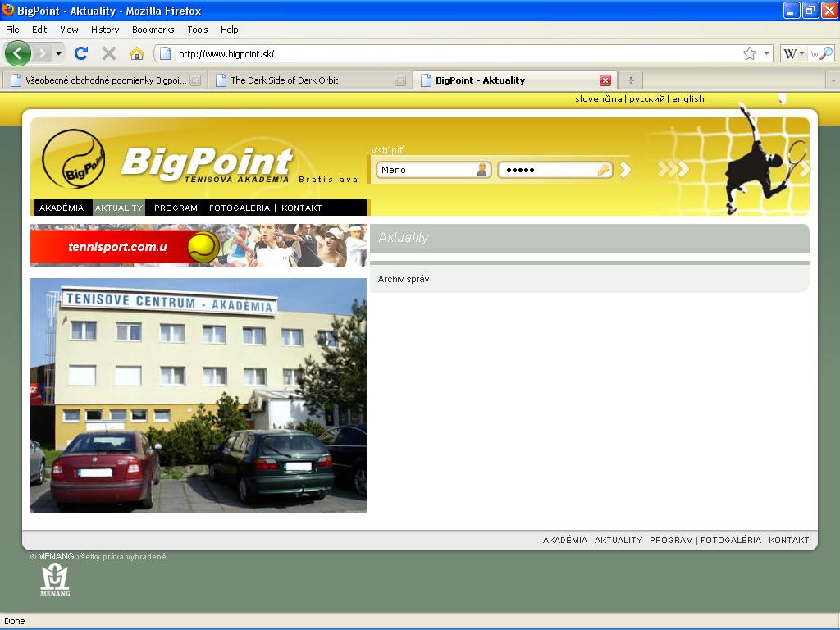Open the Archív správ link
840x630 pixels.
click(x=404, y=280)
